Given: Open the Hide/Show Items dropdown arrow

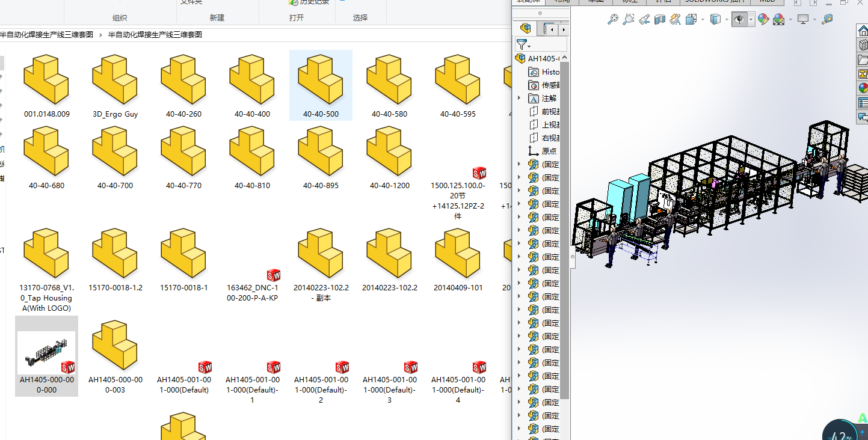Looking at the screenshot, I should coord(751,19).
